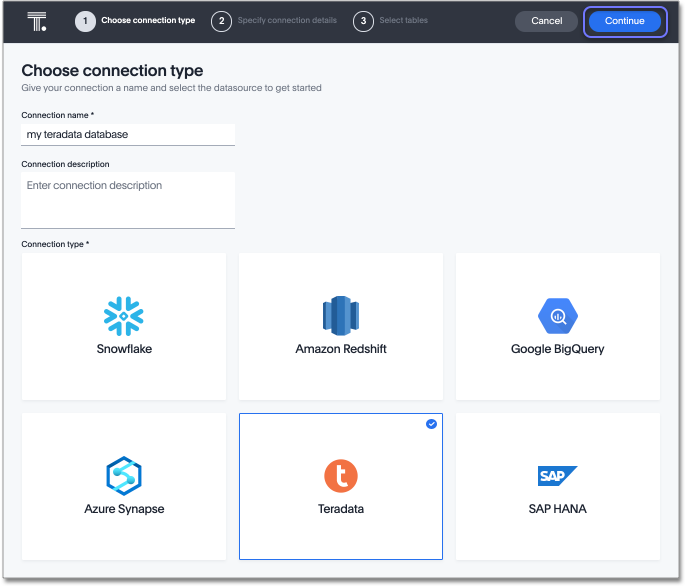This screenshot has width=686, height=587.
Task: Click into the Connection description text area
Action: click(128, 199)
